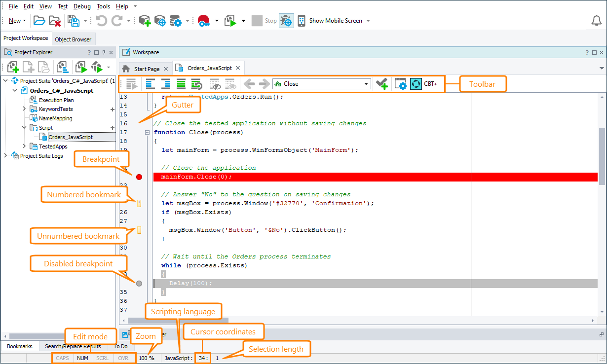Click the Project Explorer help question mark
This screenshot has height=364, width=607.
[x=89, y=52]
